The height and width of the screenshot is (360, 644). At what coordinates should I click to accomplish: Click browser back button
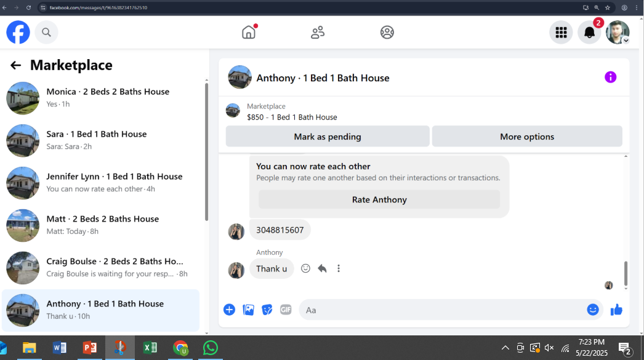click(4, 7)
